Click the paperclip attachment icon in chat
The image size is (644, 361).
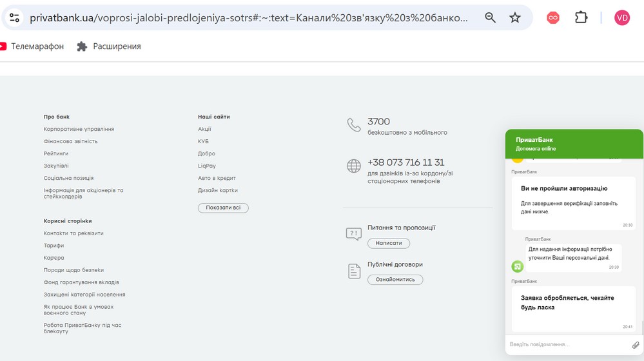pyautogui.click(x=636, y=345)
